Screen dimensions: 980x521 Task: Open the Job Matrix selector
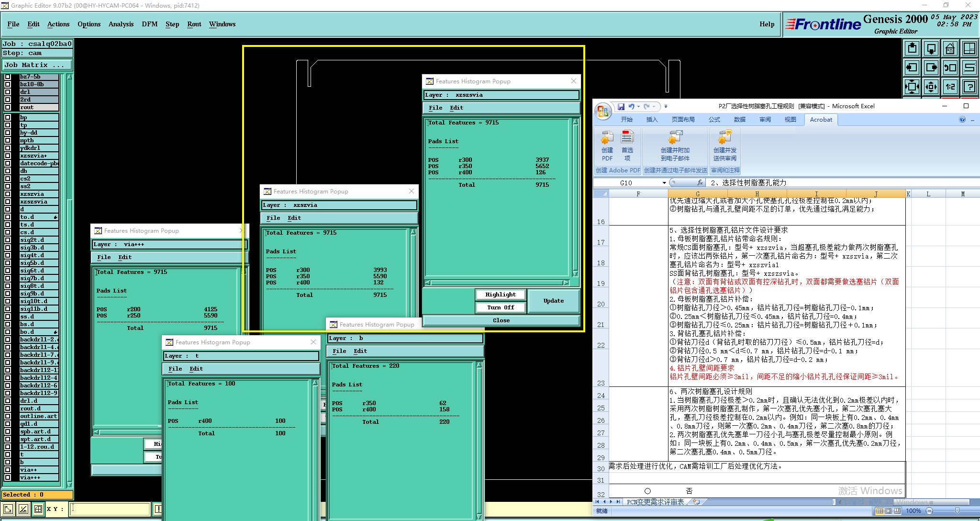[37, 65]
